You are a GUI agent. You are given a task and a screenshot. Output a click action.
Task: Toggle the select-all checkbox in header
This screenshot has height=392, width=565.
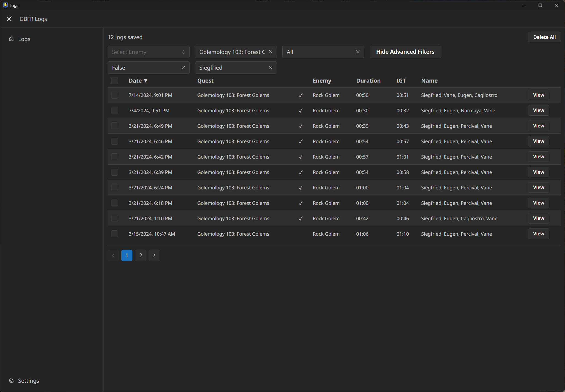114,81
